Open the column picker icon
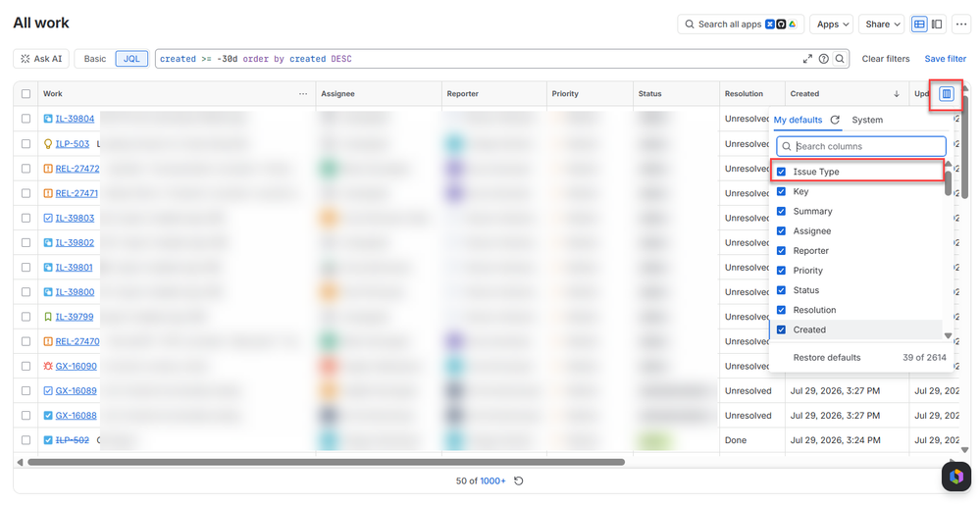Screen dimensions: 980x505 click(x=947, y=94)
